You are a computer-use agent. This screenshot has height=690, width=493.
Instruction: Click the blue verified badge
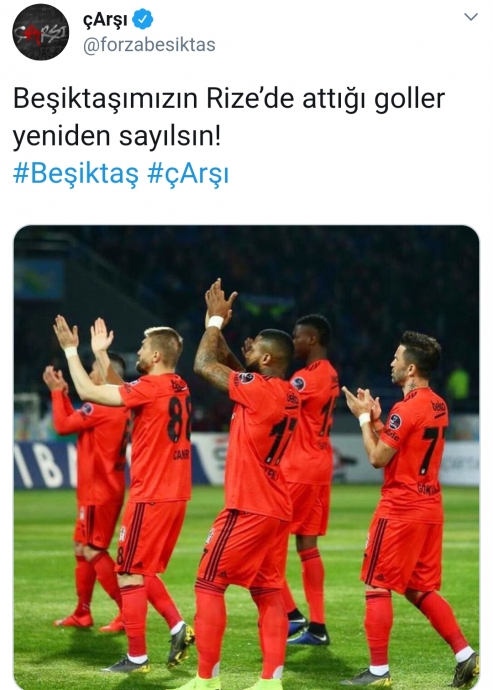[x=143, y=19]
